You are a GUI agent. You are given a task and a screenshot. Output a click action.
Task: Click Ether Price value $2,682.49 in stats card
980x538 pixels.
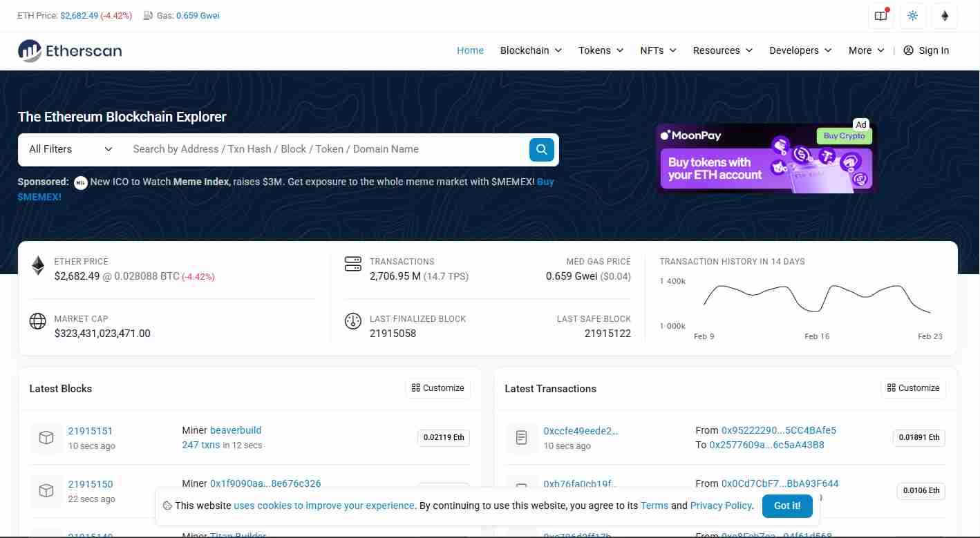tap(77, 276)
